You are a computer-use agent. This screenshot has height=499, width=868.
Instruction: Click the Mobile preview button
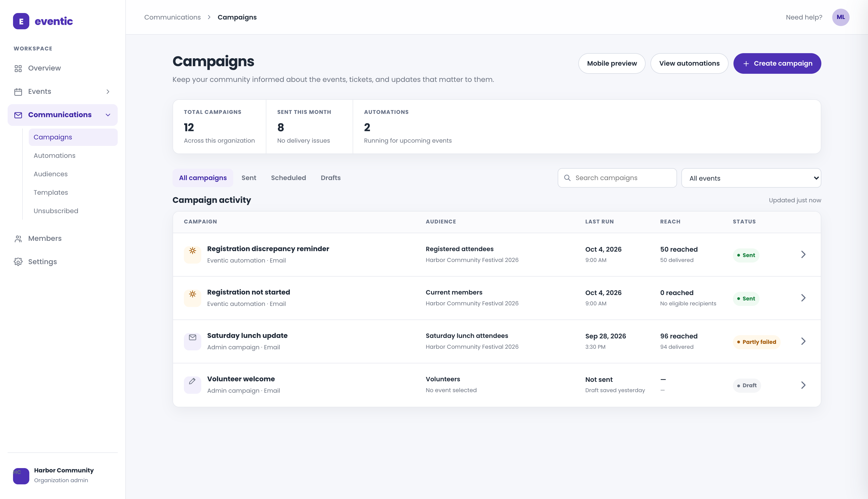(612, 63)
